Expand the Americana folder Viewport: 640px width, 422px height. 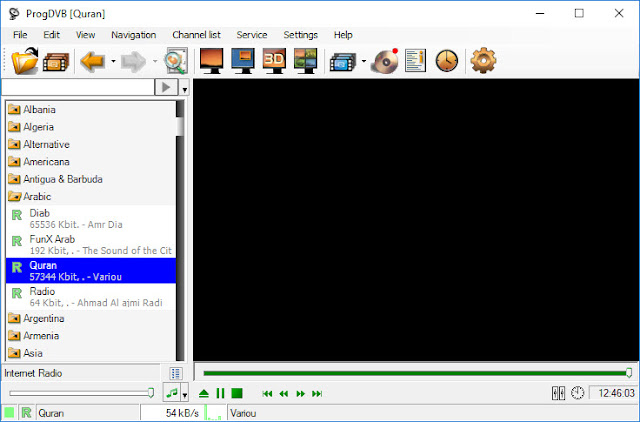(14, 162)
